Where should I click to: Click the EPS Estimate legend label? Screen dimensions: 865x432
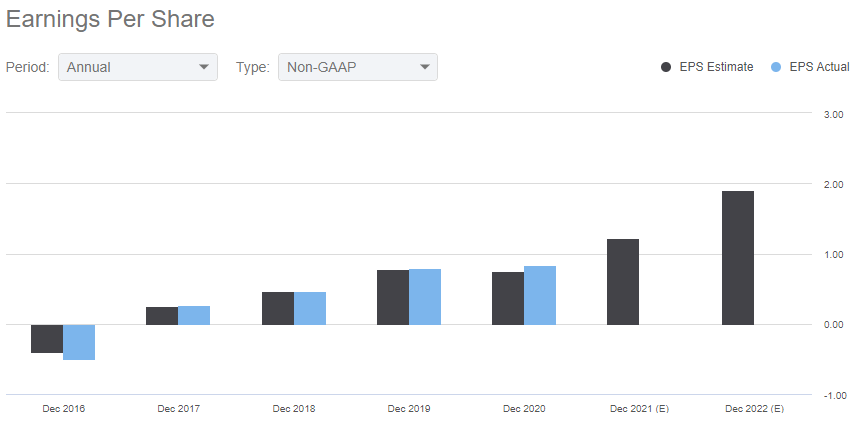(716, 67)
